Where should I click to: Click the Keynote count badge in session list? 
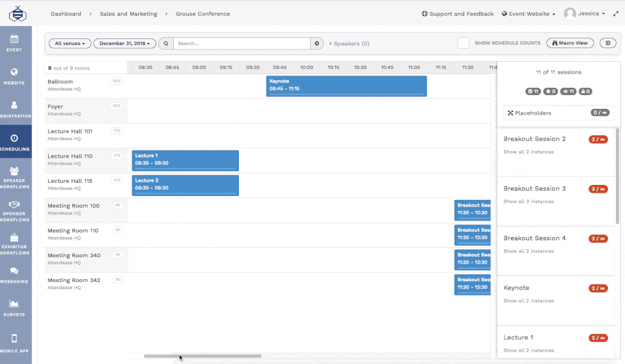598,288
